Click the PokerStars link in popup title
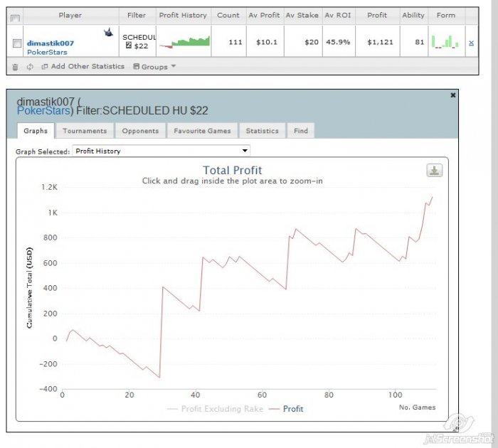 coord(43,110)
